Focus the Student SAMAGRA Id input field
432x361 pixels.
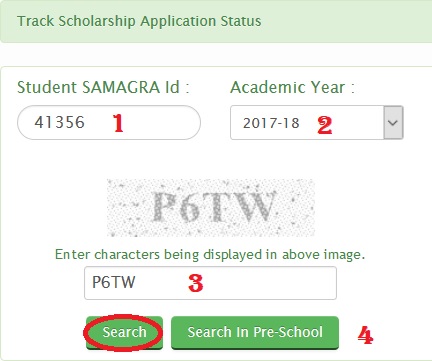coord(109,122)
